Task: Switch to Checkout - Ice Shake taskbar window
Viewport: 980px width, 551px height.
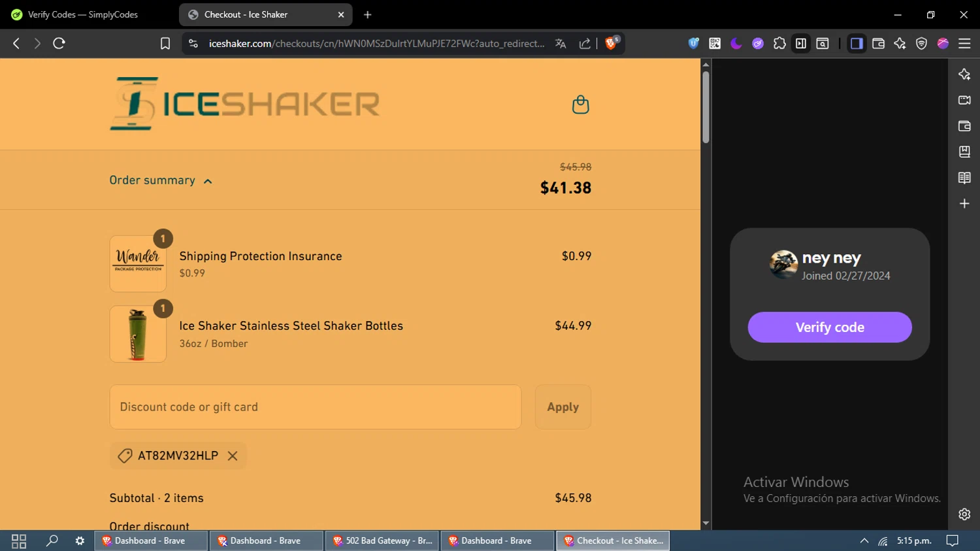Action: point(613,541)
